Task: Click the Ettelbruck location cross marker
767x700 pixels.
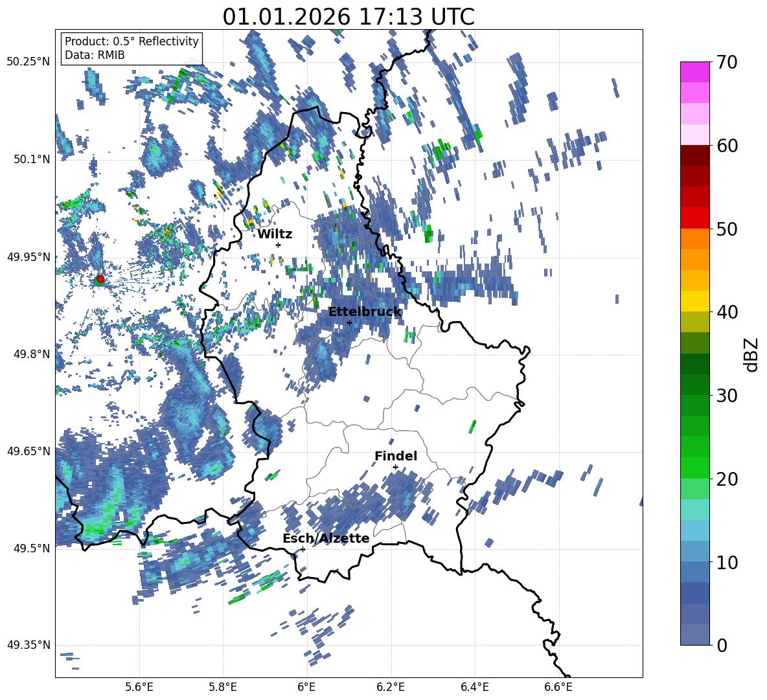Action: (349, 322)
